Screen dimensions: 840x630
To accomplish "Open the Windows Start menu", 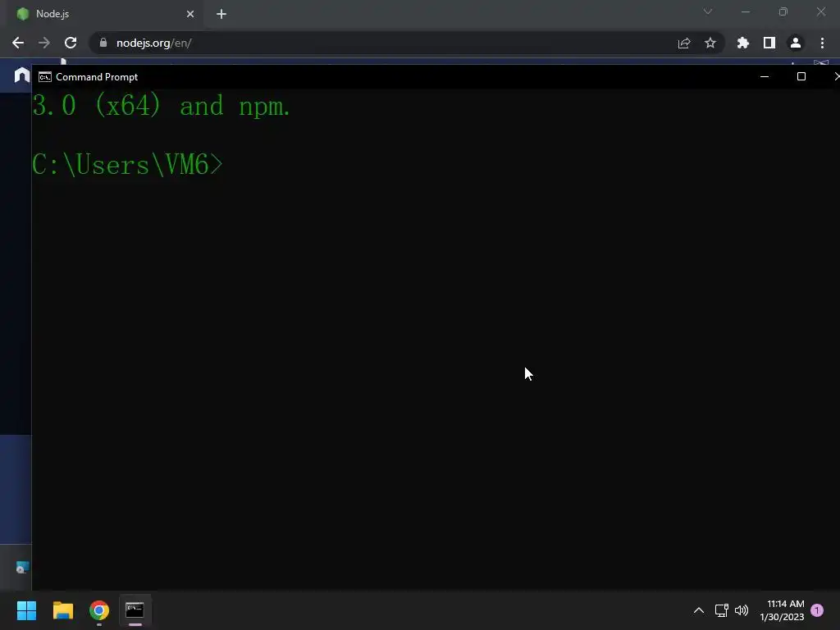I will (x=26, y=610).
